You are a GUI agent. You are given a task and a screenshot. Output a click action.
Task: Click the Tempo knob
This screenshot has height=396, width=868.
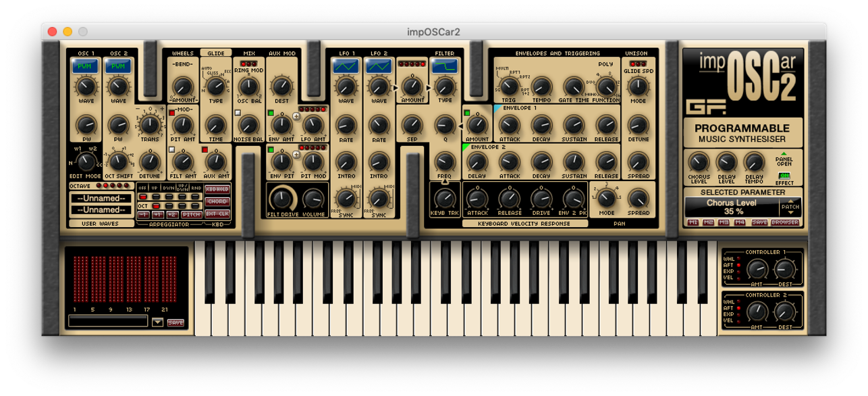point(541,86)
